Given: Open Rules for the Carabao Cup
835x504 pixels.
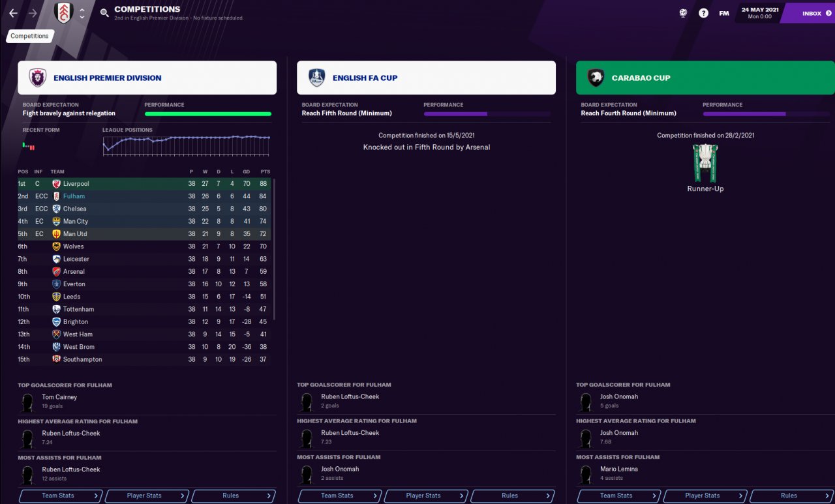Looking at the screenshot, I should (x=791, y=496).
